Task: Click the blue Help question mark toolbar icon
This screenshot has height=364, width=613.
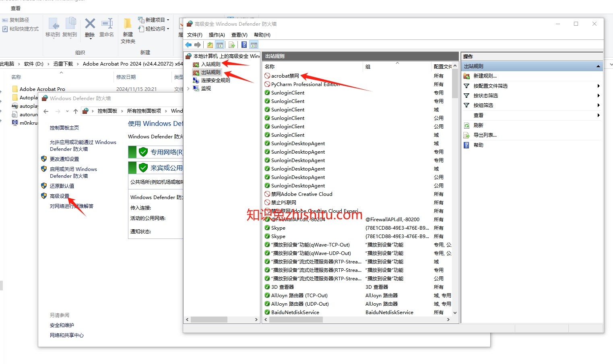Action: (244, 45)
